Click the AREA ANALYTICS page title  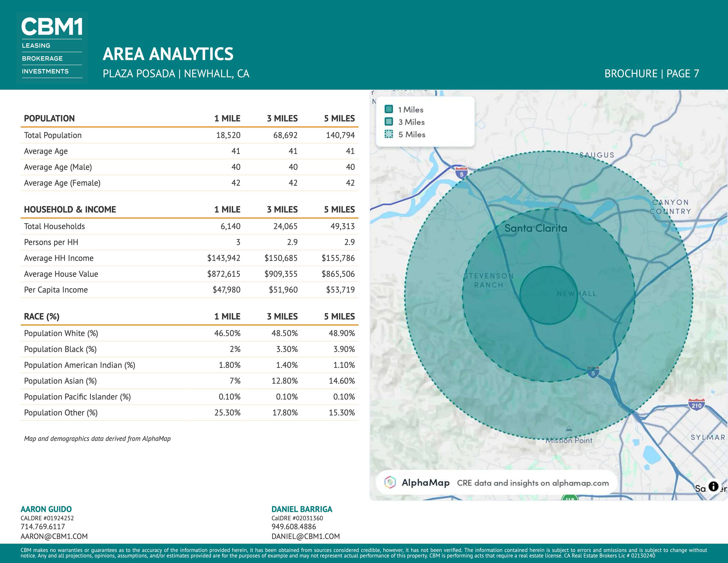tap(168, 54)
